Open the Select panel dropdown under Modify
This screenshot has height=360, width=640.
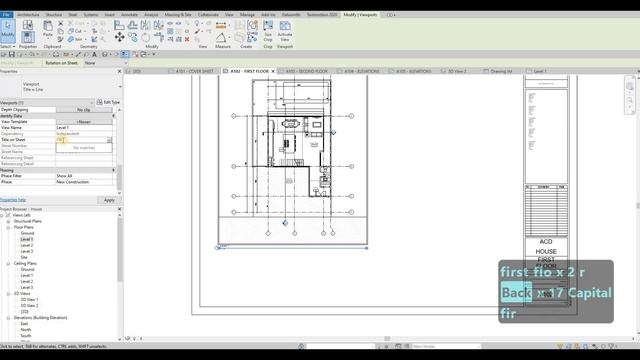(8, 47)
